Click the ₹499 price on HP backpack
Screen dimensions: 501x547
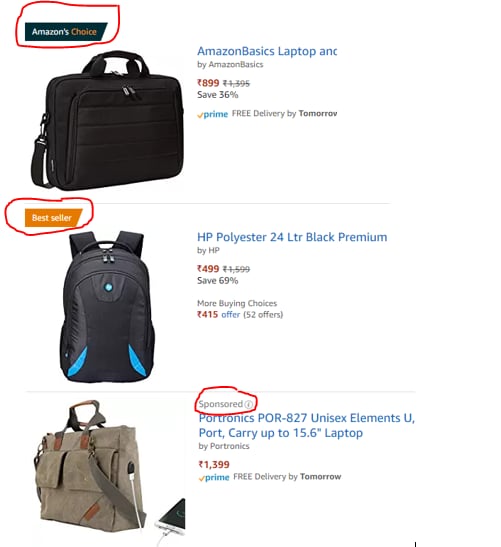[x=208, y=269]
